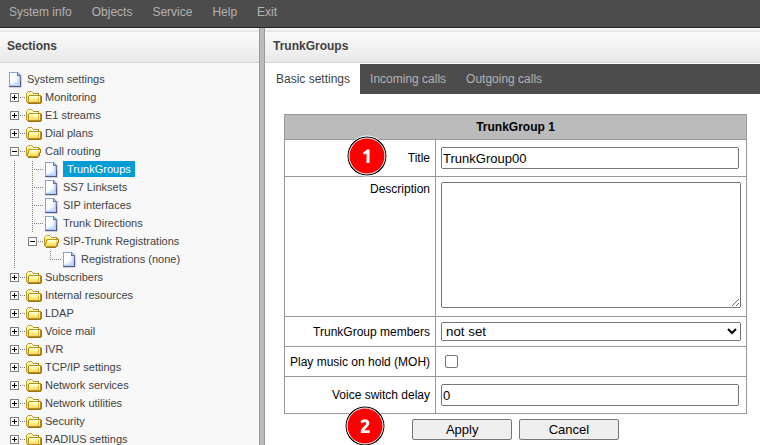The width and height of the screenshot is (760, 445).
Task: Click the Description textarea resize grip
Action: click(x=736, y=302)
